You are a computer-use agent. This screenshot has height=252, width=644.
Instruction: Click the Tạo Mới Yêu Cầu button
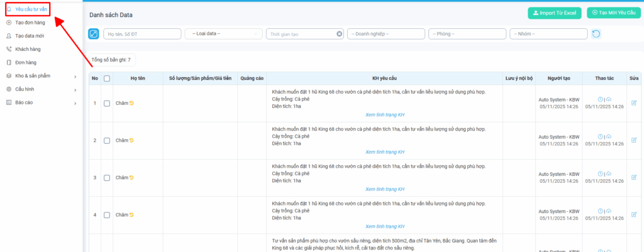(609, 13)
